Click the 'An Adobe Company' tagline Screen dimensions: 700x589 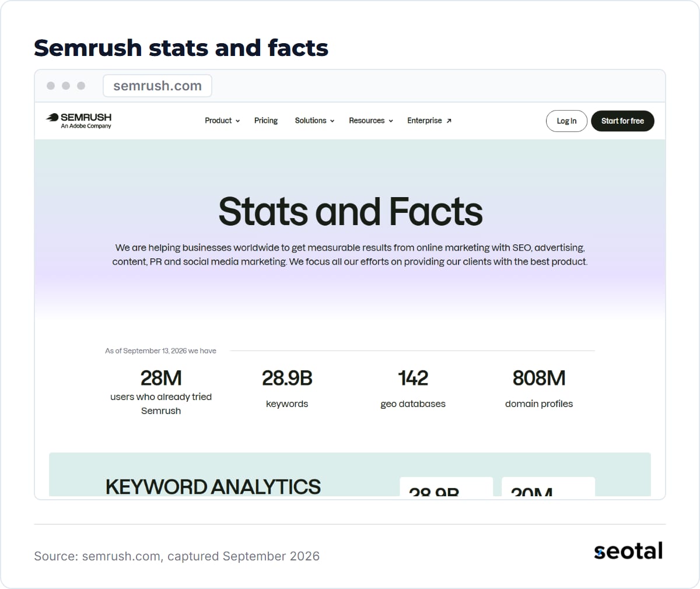tap(86, 126)
